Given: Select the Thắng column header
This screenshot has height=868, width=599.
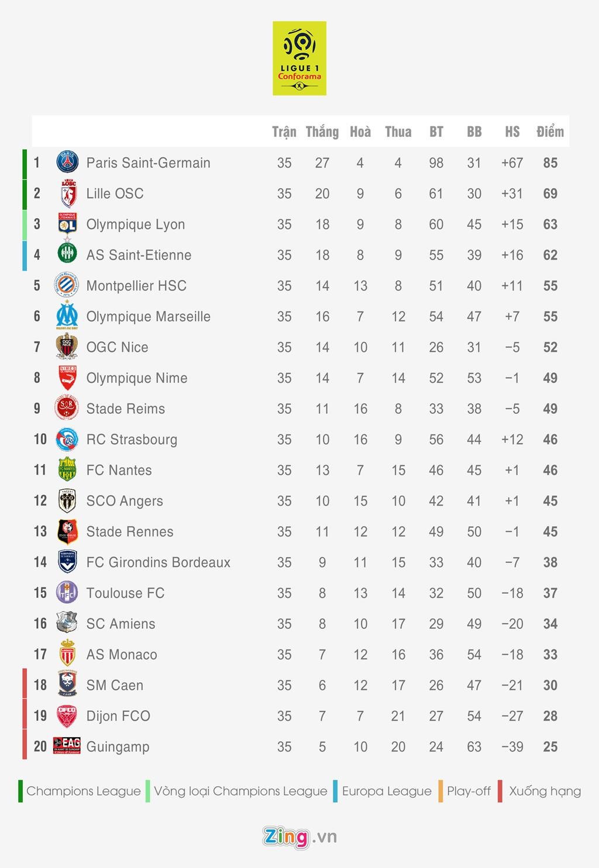Looking at the screenshot, I should pos(322,132).
